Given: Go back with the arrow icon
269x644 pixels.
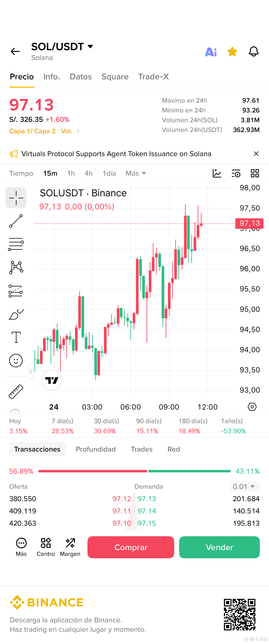Looking at the screenshot, I should (15, 51).
